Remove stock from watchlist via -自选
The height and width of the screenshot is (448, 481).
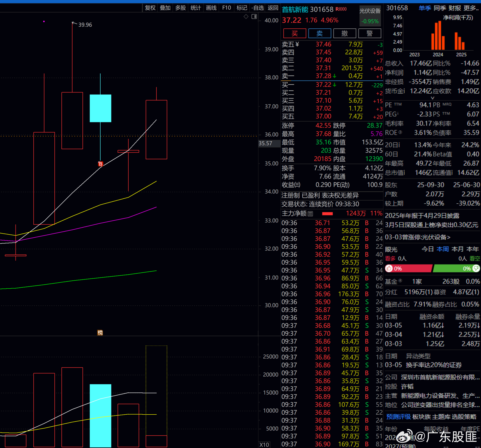[258, 8]
